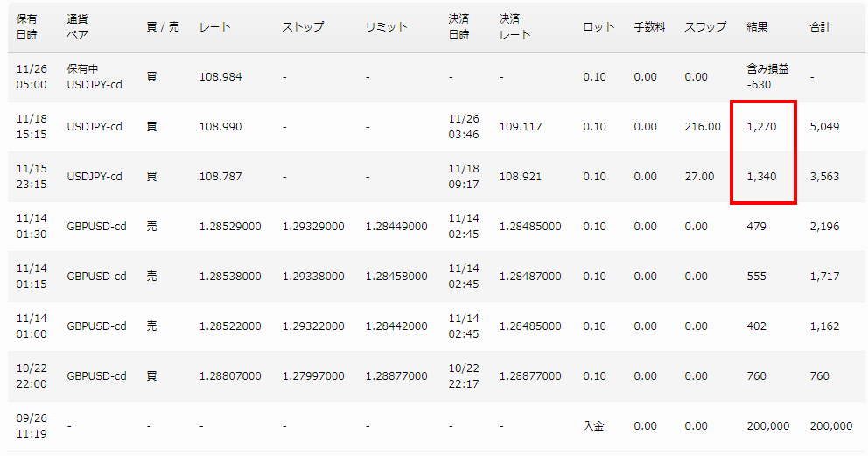Click the 保有中 USDJPY-cd open position cell

click(x=94, y=77)
